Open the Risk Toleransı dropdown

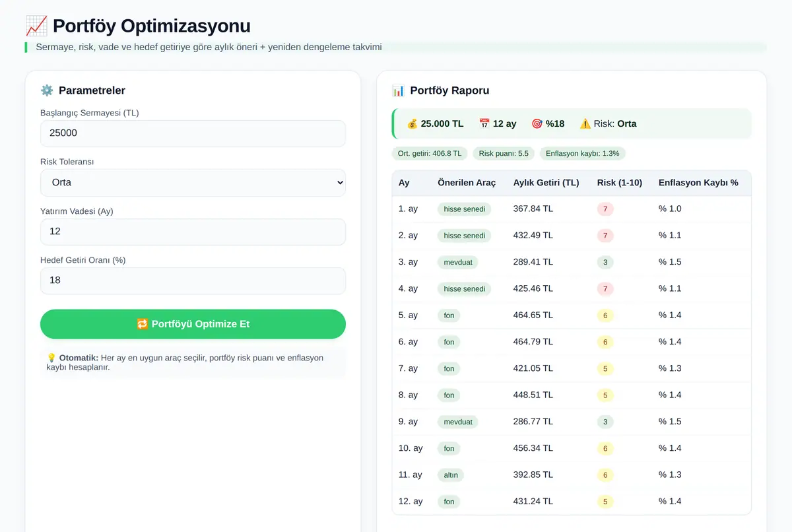point(193,182)
